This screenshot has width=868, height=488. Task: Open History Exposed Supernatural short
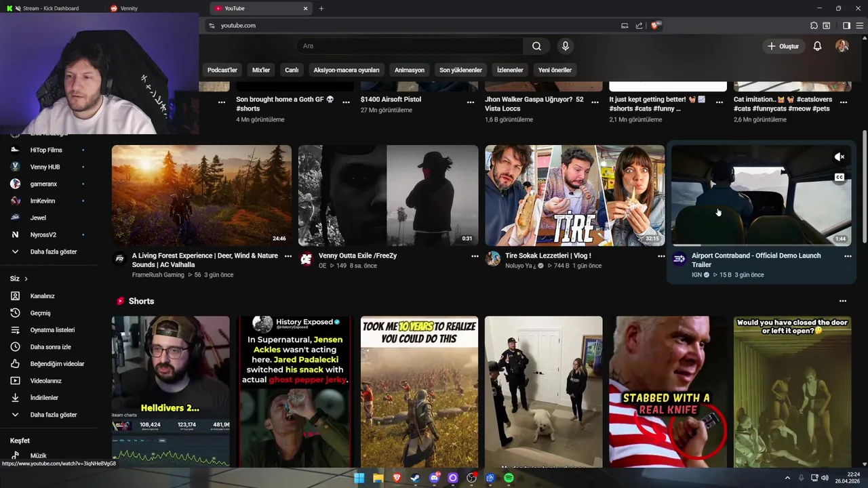pyautogui.click(x=295, y=391)
